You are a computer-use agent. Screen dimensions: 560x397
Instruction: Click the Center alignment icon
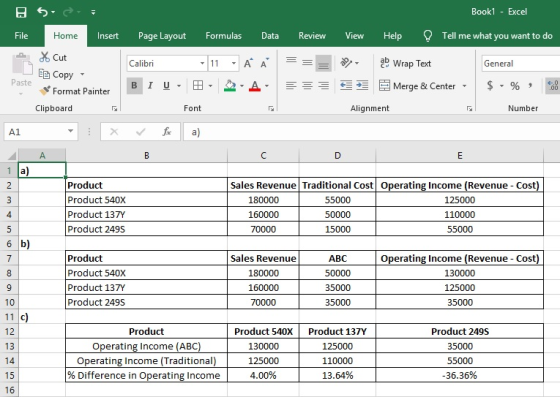click(307, 86)
